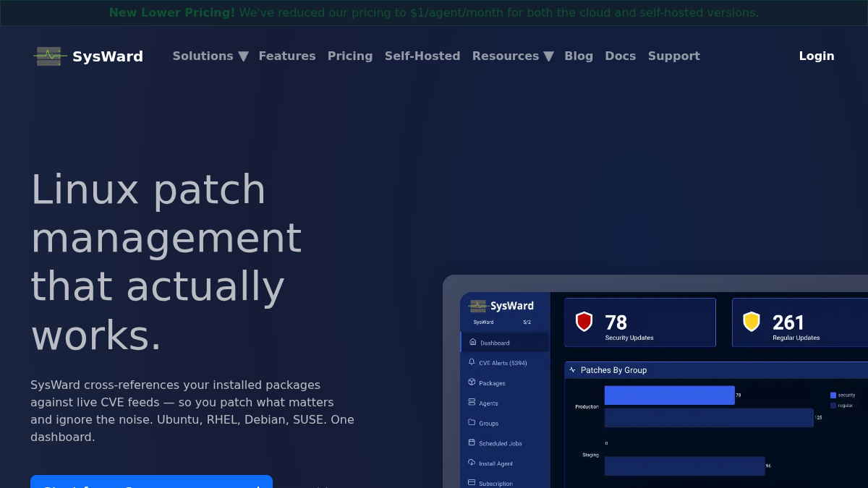
Task: Click the 78 Security Updates count
Action: click(616, 322)
